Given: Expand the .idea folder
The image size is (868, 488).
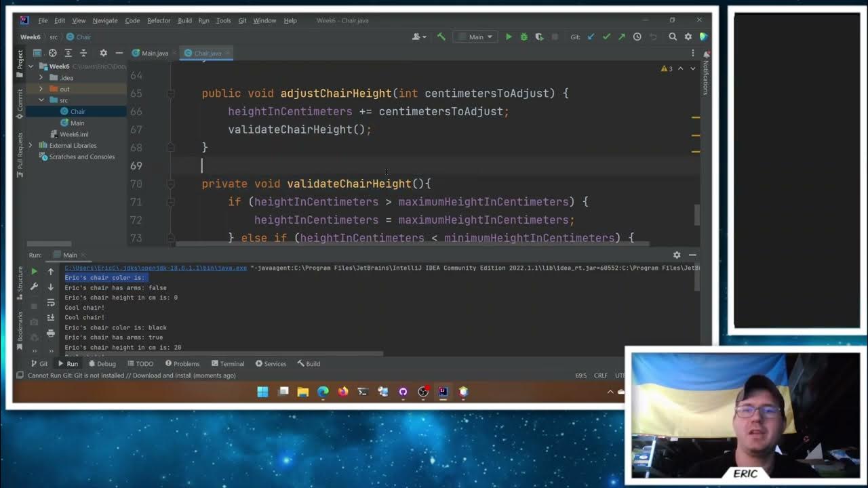Looking at the screenshot, I should [41, 78].
